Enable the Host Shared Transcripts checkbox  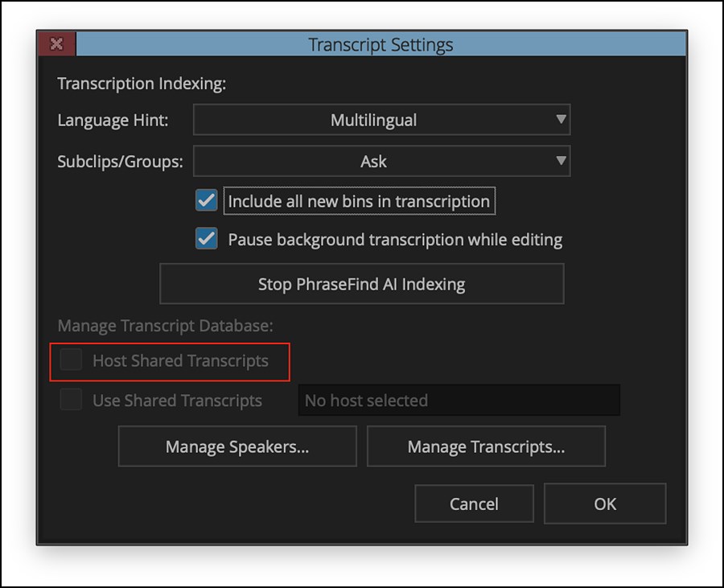pos(72,360)
